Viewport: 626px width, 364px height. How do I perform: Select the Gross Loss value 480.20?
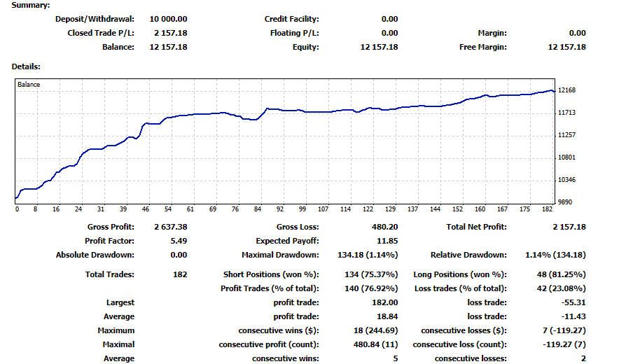click(x=385, y=227)
